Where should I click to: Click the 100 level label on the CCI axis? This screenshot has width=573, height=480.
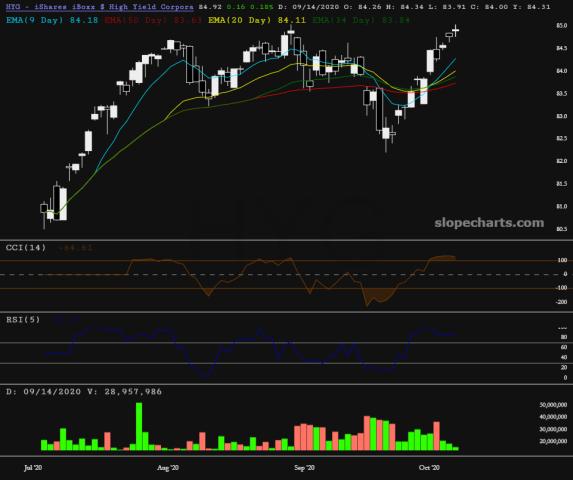tap(563, 260)
